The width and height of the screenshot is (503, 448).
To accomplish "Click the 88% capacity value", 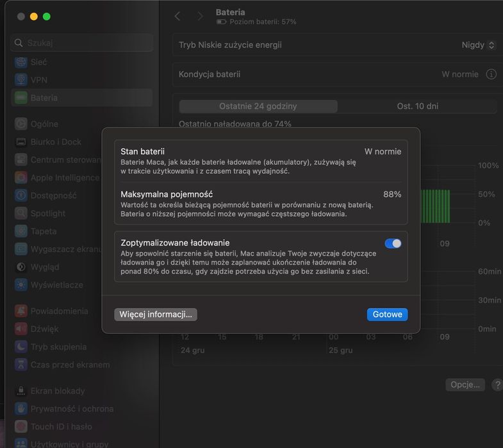I will (x=392, y=194).
